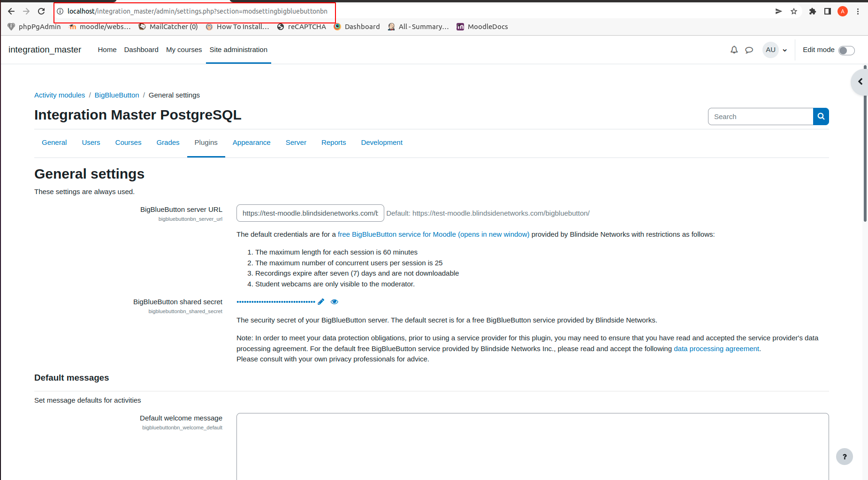Open moodle/webs... bookmark
The height and width of the screenshot is (480, 868).
tap(100, 27)
